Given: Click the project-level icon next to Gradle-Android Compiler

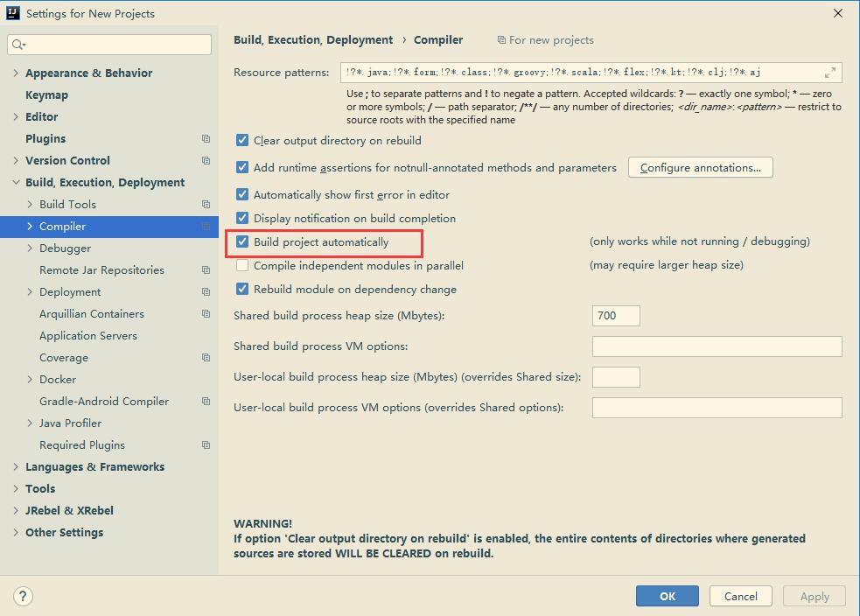Looking at the screenshot, I should (x=206, y=402).
